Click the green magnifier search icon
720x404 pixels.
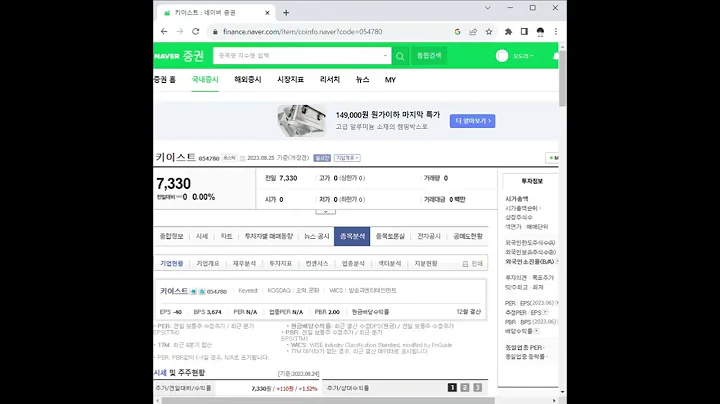pyautogui.click(x=400, y=56)
